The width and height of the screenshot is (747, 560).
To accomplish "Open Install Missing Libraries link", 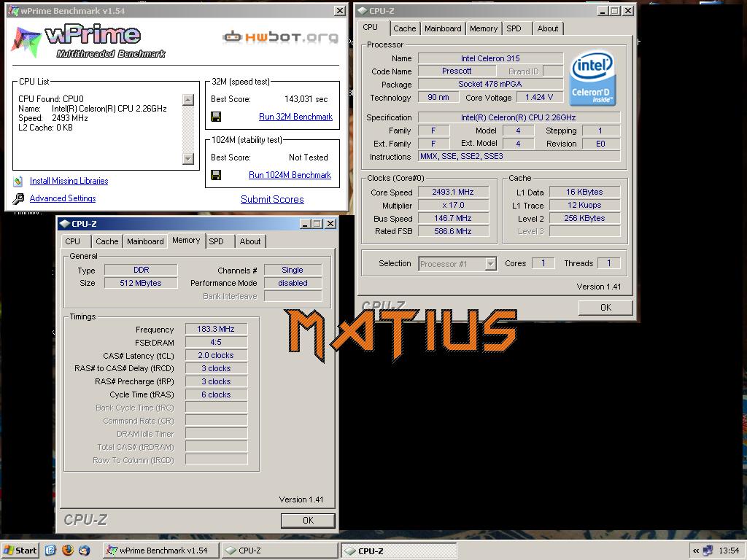I will tap(69, 181).
